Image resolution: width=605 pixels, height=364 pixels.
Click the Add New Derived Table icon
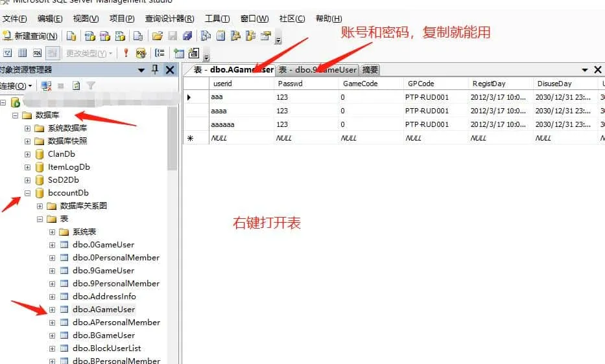194,53
